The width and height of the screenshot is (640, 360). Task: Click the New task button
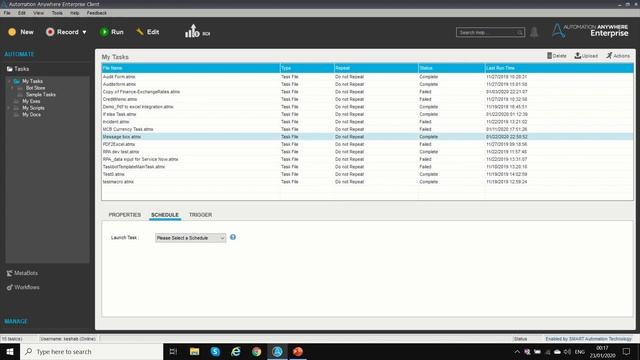[x=21, y=32]
